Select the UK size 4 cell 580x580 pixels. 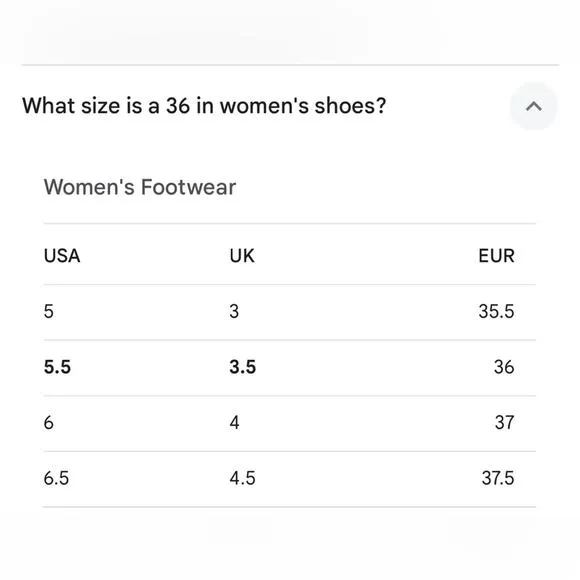pos(235,422)
